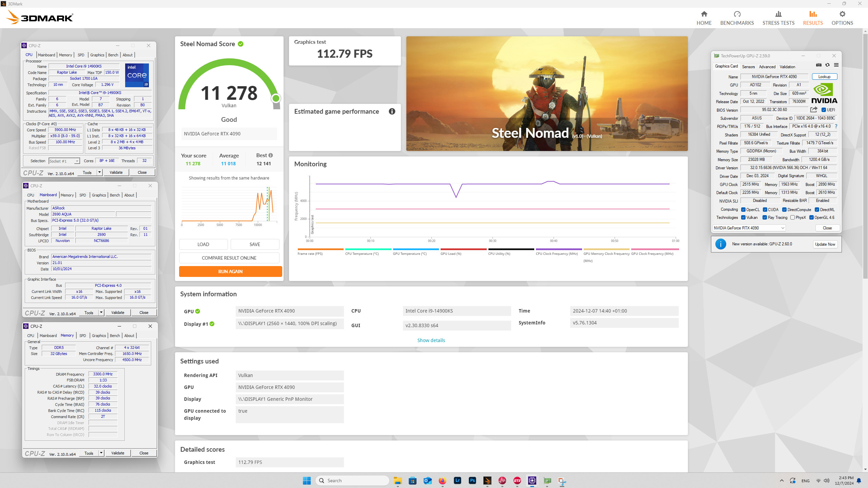868x488 pixels.
Task: Show hidden system tray icons
Action: pos(782,481)
